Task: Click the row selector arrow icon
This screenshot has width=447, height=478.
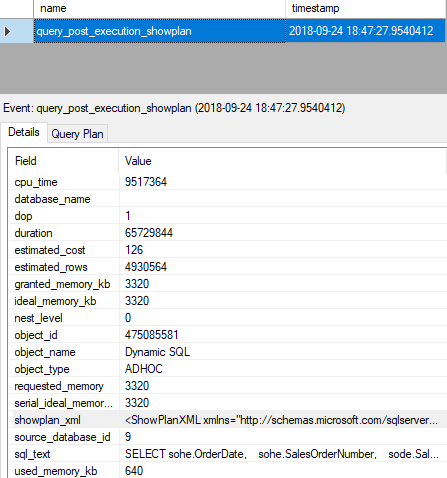Action: [8, 31]
